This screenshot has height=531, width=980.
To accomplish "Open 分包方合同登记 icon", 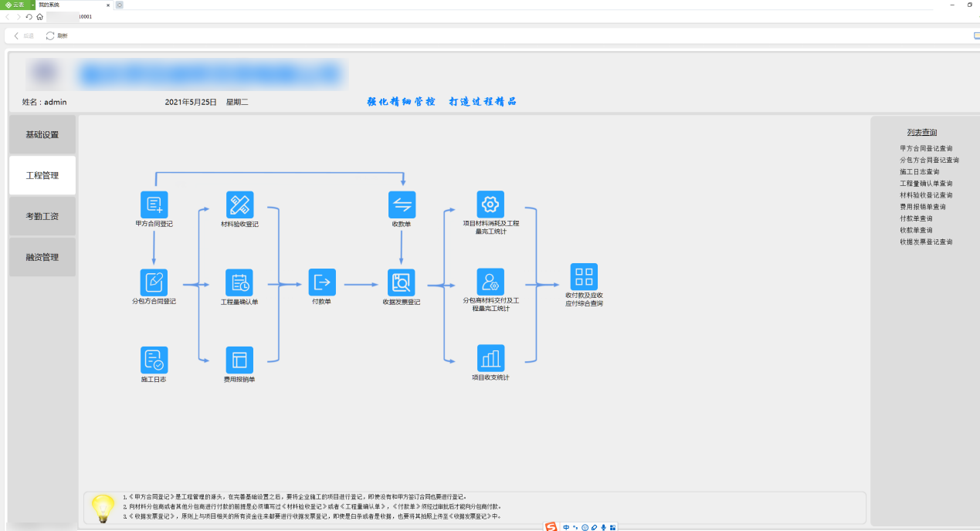I will tap(154, 282).
